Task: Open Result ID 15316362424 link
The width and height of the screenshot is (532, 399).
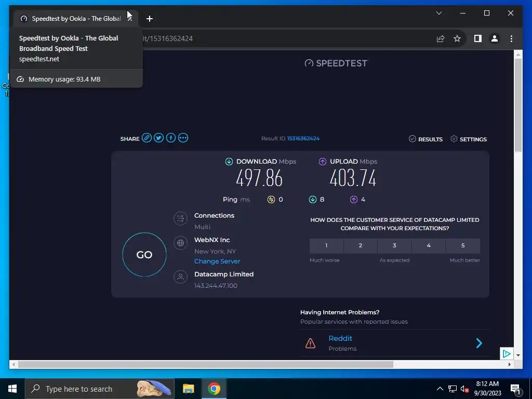Action: point(303,138)
